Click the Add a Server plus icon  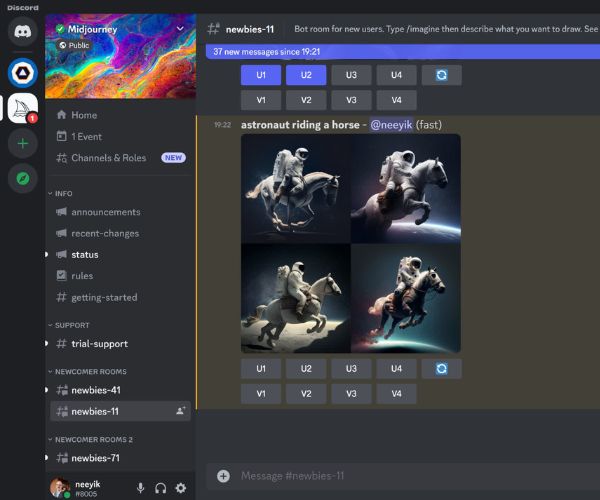point(22,144)
